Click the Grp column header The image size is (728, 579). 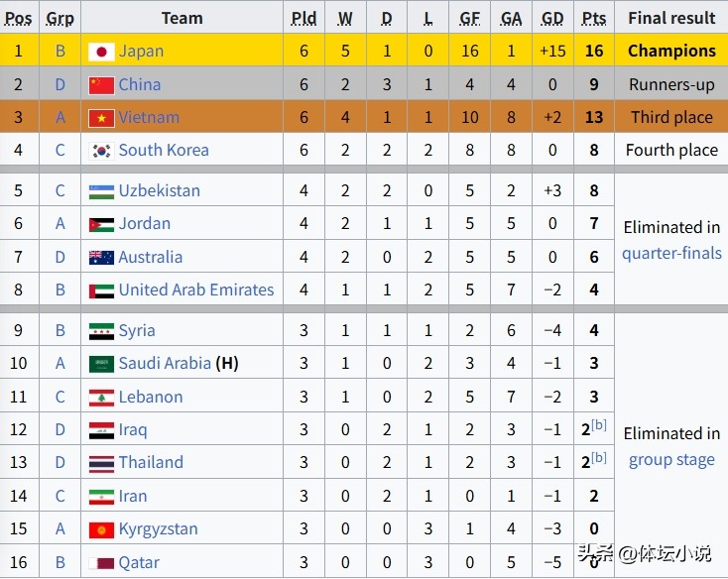click(60, 18)
